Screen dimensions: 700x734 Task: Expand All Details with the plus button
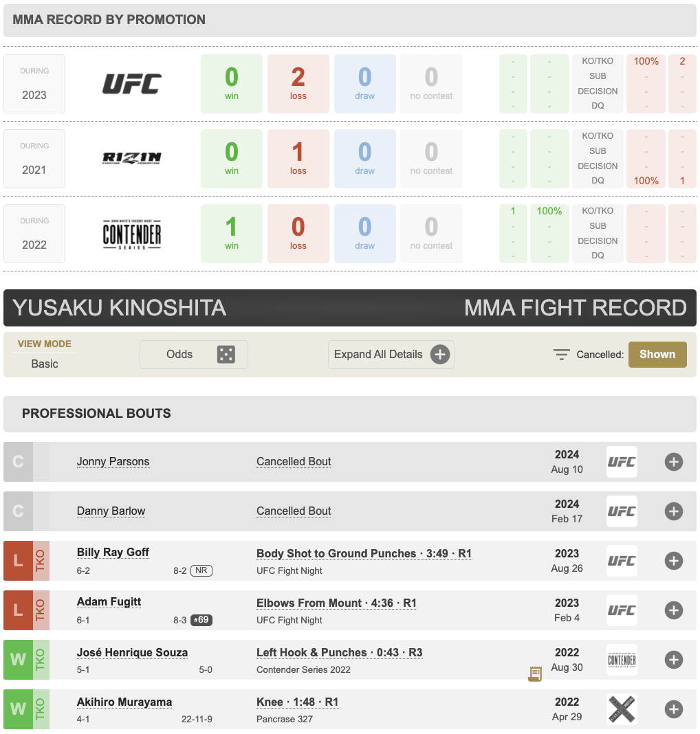click(x=440, y=355)
